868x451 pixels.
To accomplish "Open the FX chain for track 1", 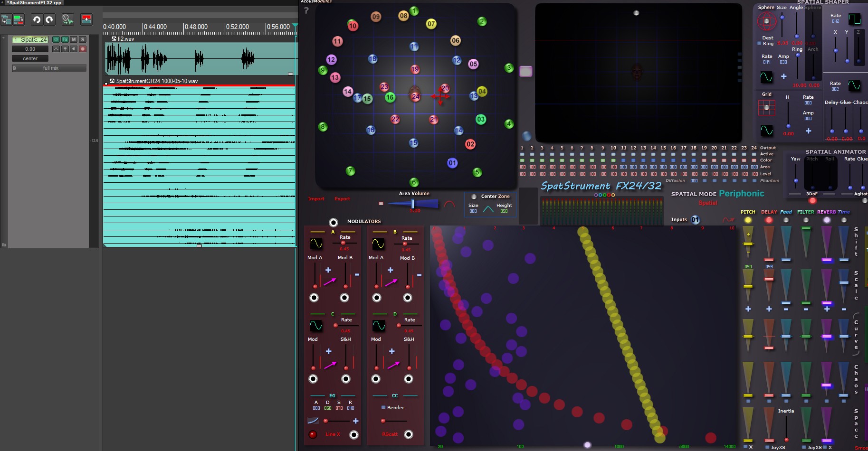I will [x=65, y=39].
